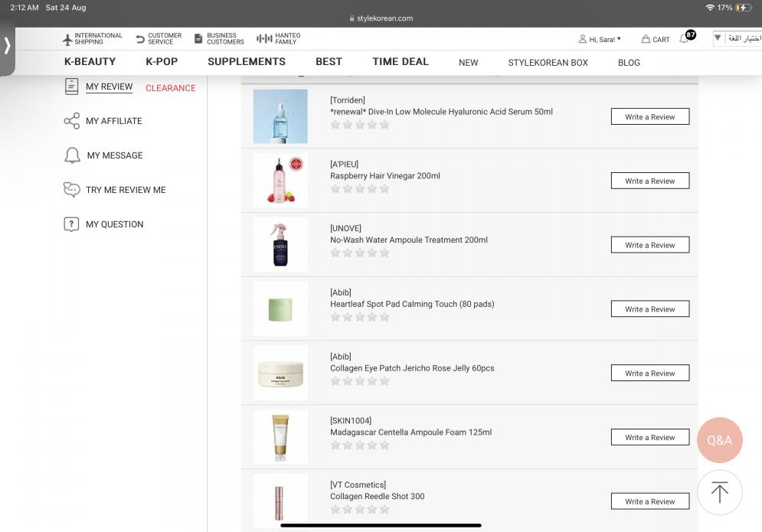This screenshot has height=532, width=762.
Task: Click the My Message bell icon
Action: [72, 155]
